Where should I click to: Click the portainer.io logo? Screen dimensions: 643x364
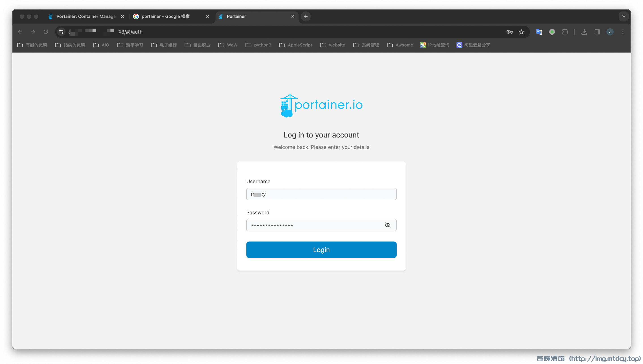click(321, 106)
